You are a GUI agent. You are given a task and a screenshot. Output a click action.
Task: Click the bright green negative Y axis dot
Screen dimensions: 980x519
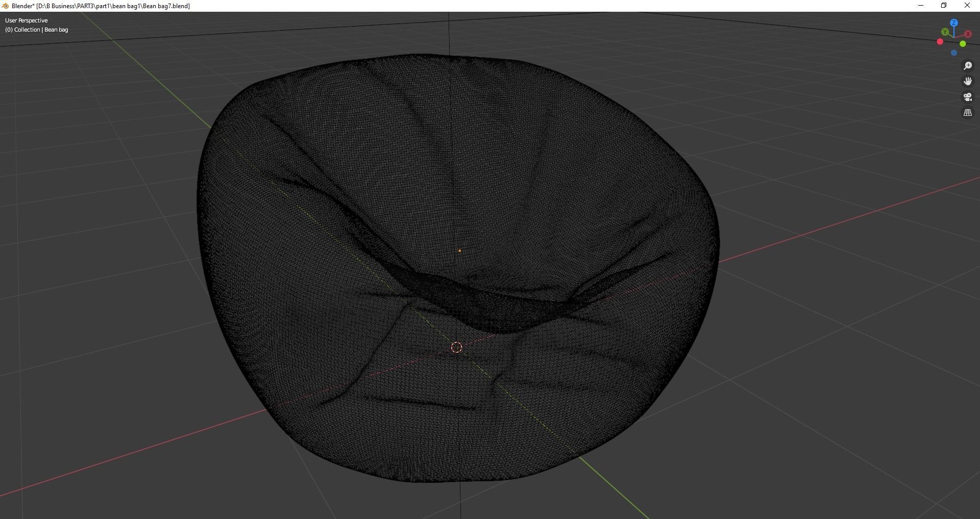[x=963, y=44]
